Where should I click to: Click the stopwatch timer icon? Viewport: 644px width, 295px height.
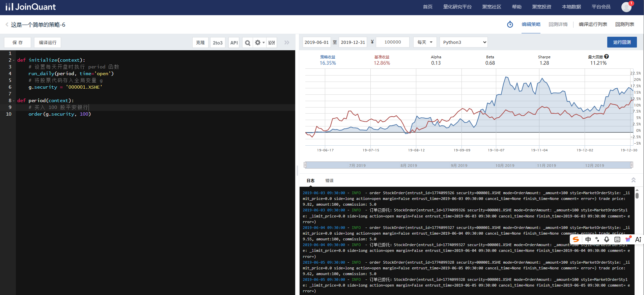(510, 24)
